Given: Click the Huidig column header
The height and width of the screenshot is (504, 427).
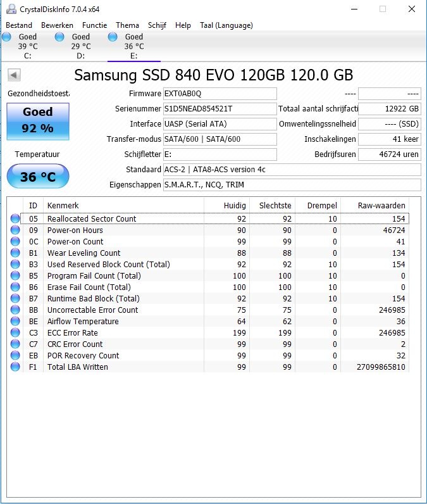Looking at the screenshot, I should 226,205.
